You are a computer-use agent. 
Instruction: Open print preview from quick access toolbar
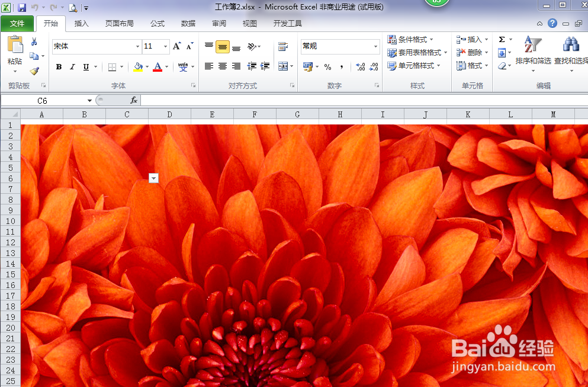[x=73, y=8]
